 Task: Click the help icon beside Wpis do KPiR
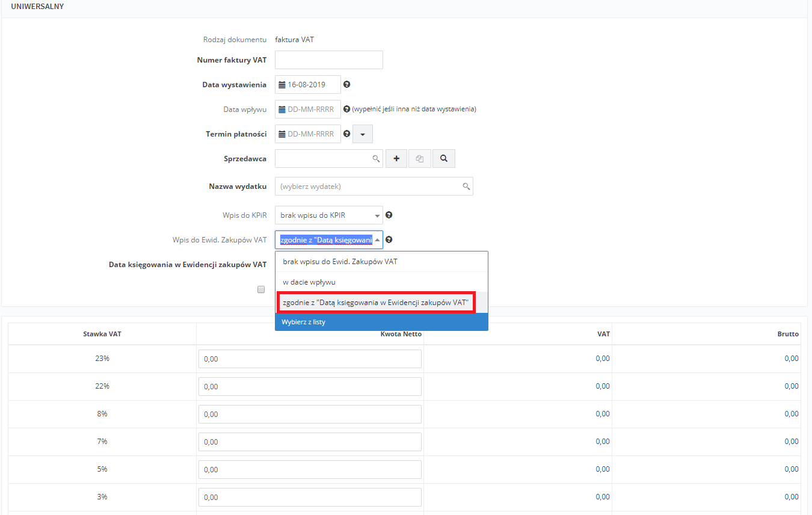click(x=389, y=215)
